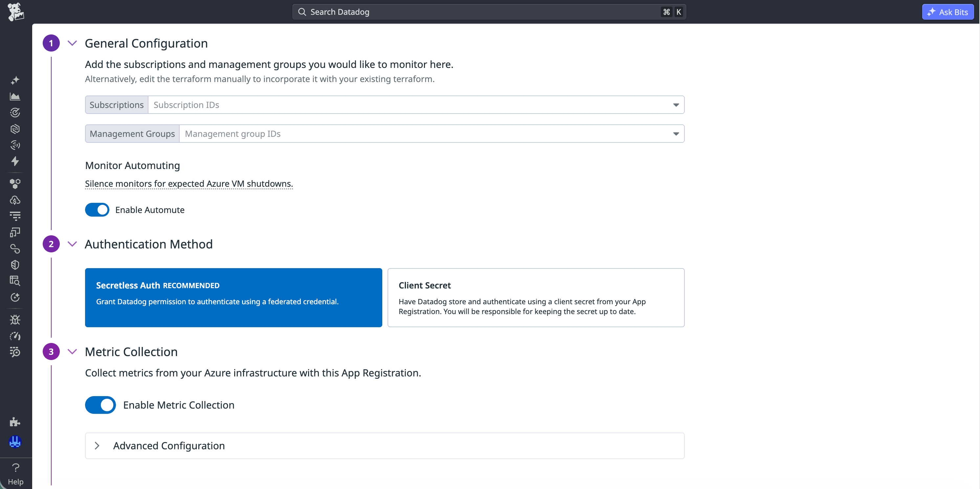This screenshot has height=489, width=980.
Task: Open the Management group IDs dropdown arrow
Action: pyautogui.click(x=676, y=134)
